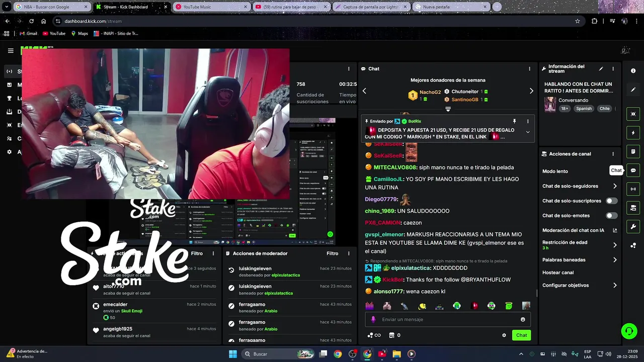Click the Kicks points icon below message box
The image size is (644, 362).
(374, 335)
